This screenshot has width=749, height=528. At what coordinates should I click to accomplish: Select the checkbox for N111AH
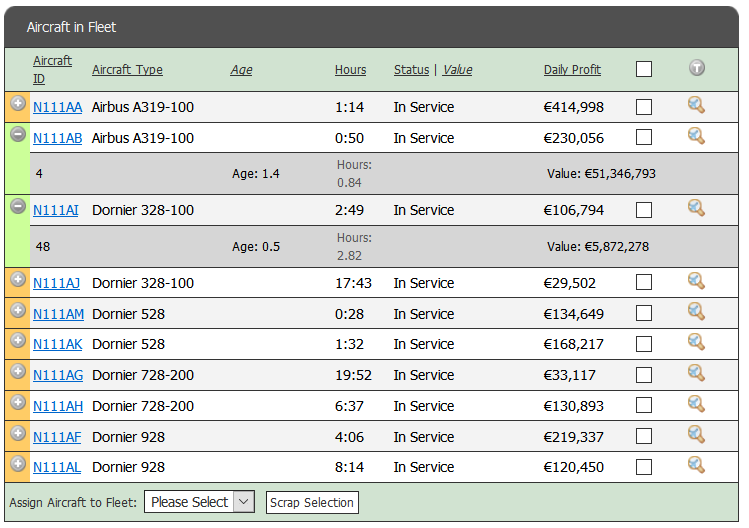tap(644, 406)
